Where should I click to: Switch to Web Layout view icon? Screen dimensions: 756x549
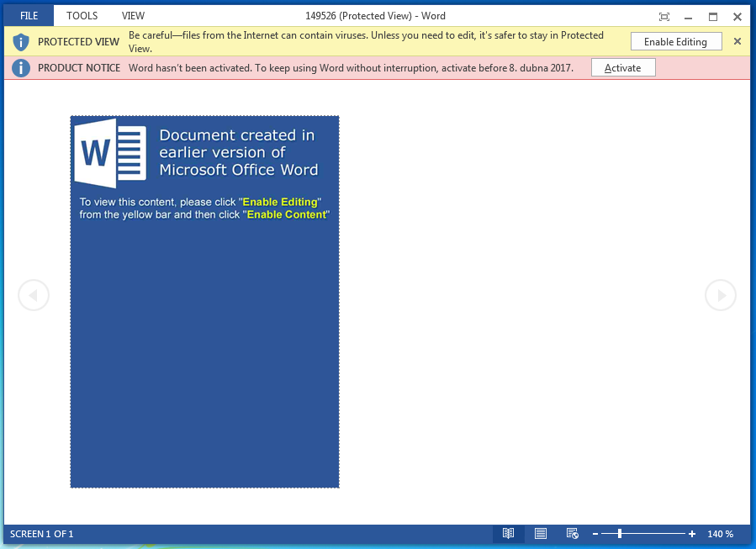click(573, 534)
